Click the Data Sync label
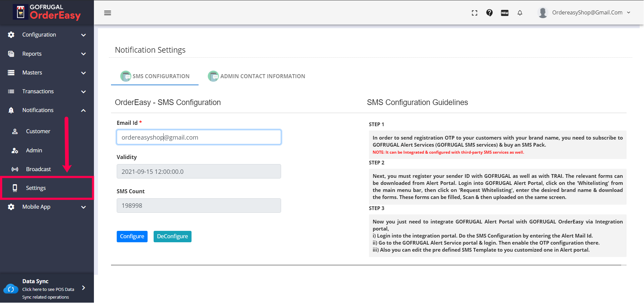 (36, 281)
